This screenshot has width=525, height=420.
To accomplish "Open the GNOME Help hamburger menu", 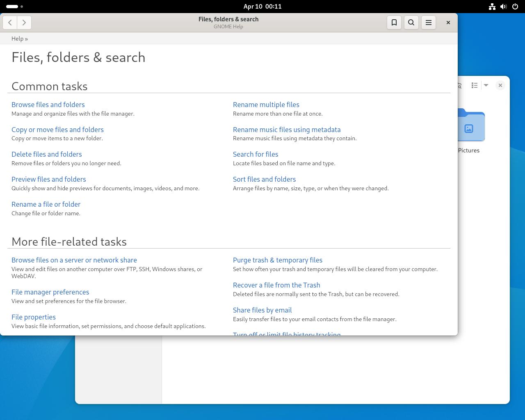I will click(x=429, y=23).
